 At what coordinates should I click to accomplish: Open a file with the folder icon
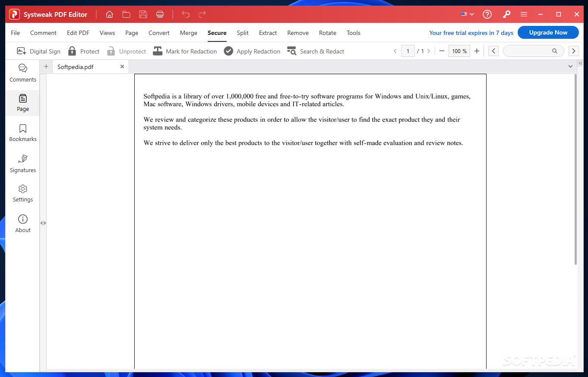(x=126, y=14)
